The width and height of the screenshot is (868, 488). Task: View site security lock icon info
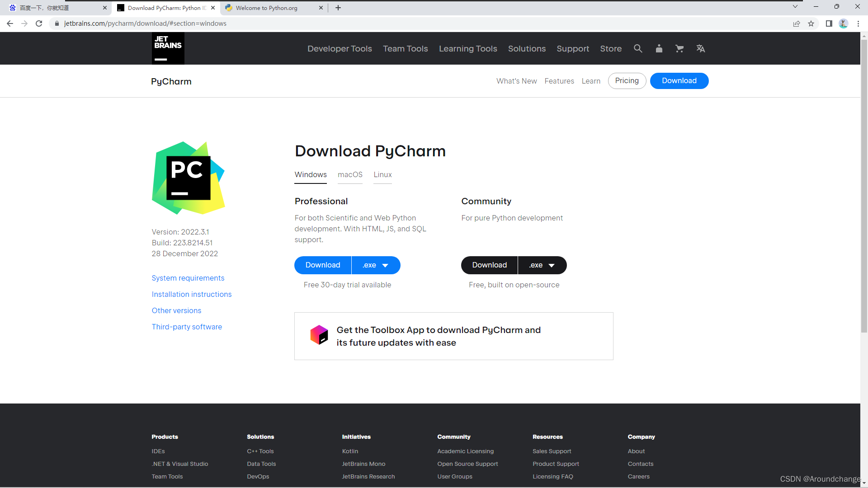(x=57, y=23)
